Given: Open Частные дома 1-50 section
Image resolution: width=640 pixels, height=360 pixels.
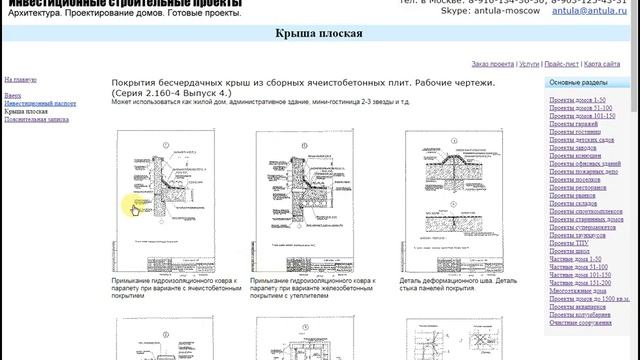Looking at the screenshot, I should [575, 259].
